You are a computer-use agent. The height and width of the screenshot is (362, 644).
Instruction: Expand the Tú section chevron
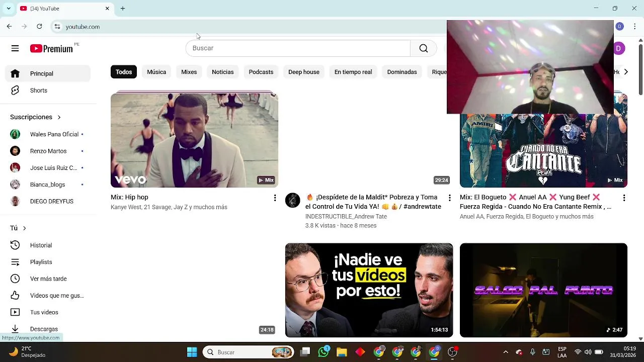click(x=24, y=228)
